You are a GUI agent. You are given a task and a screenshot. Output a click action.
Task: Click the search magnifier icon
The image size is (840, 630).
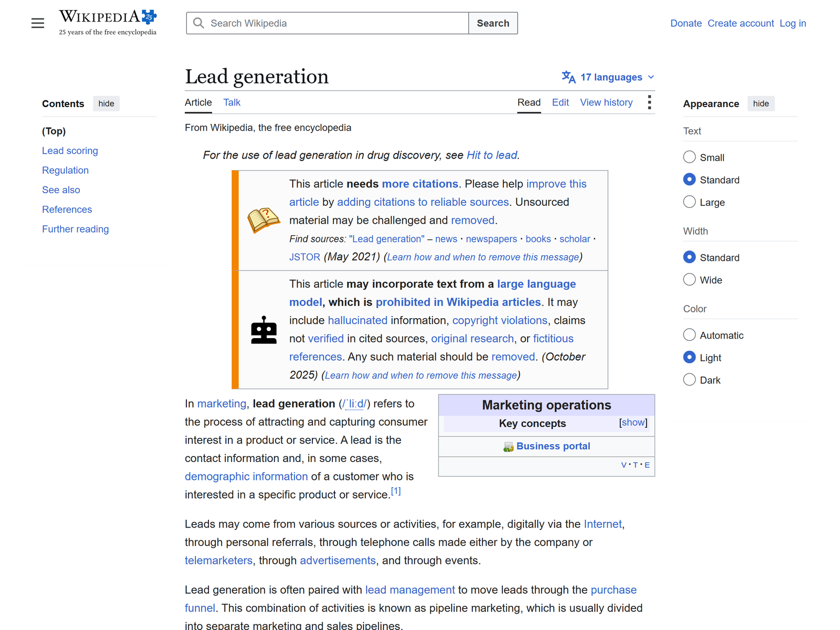tap(198, 23)
